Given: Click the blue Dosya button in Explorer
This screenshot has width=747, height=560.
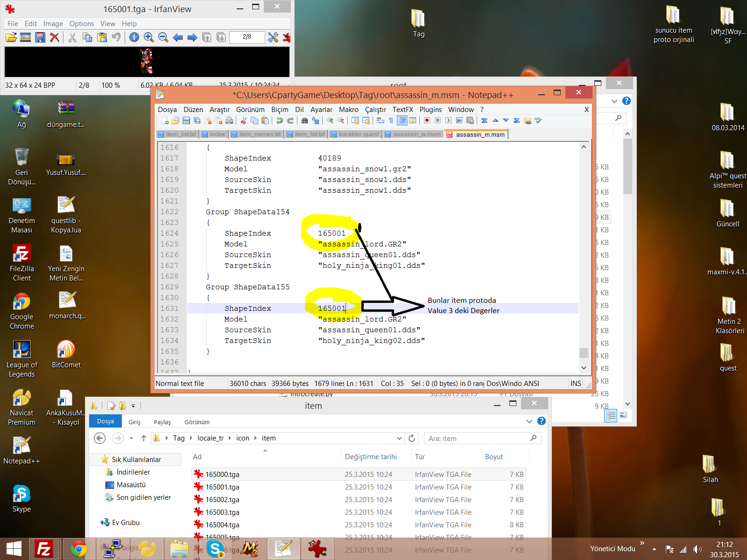Looking at the screenshot, I should (106, 421).
